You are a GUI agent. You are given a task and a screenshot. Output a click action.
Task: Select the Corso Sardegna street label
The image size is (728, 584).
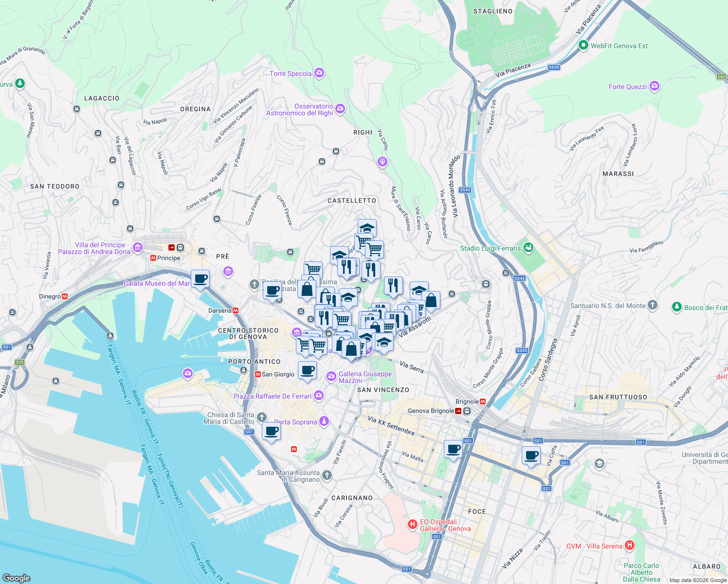point(547,360)
